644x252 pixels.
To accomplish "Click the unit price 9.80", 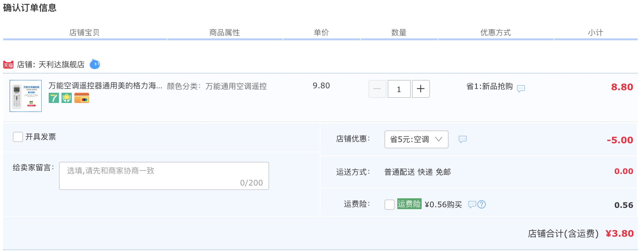I will tap(321, 86).
